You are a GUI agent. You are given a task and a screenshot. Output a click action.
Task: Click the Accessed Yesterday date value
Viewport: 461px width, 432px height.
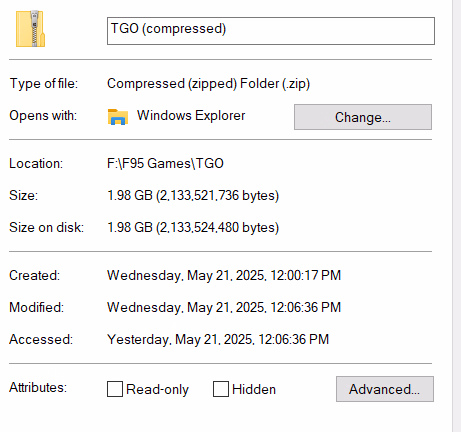click(x=218, y=339)
